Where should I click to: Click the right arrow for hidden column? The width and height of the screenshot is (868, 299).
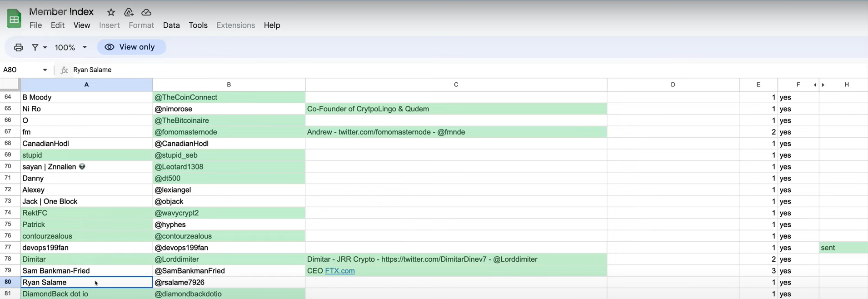823,85
